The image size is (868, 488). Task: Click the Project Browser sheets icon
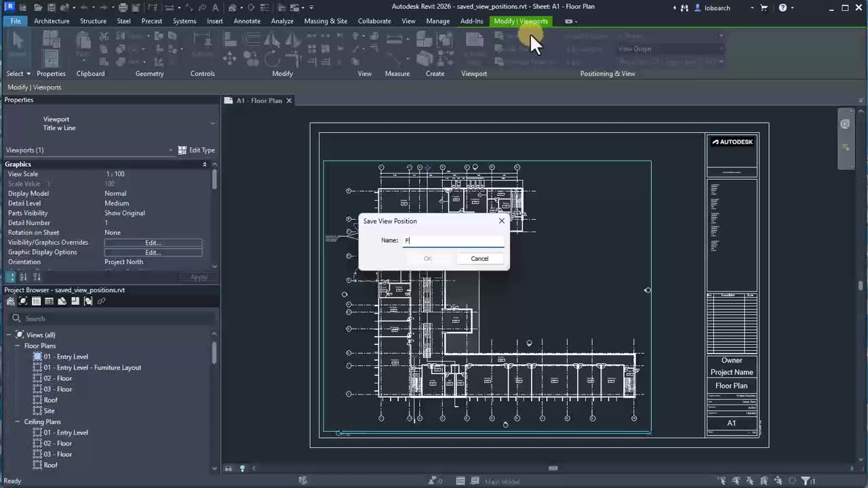click(62, 301)
